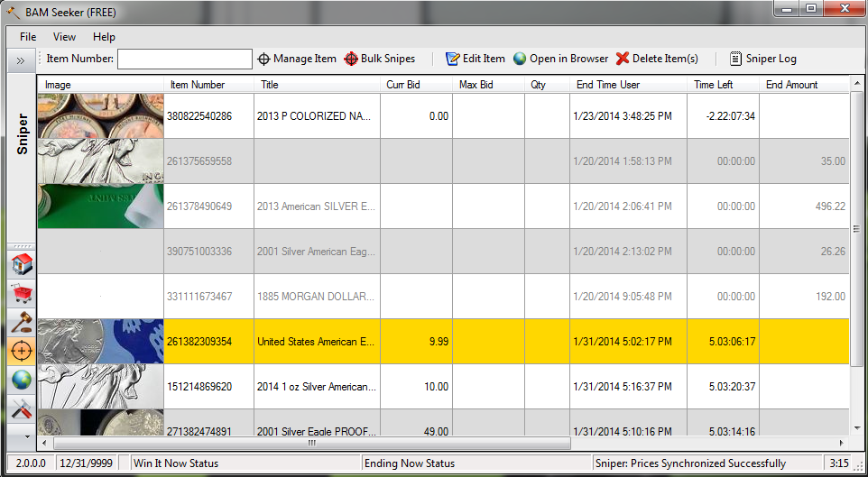
Task: Sort by the Item Number column header
Action: [209, 85]
